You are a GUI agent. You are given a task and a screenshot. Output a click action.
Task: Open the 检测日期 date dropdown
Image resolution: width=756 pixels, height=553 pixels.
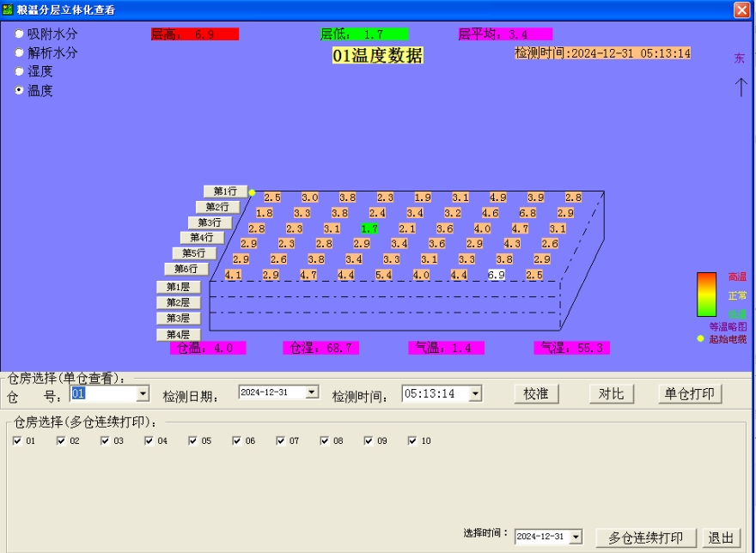click(x=311, y=393)
